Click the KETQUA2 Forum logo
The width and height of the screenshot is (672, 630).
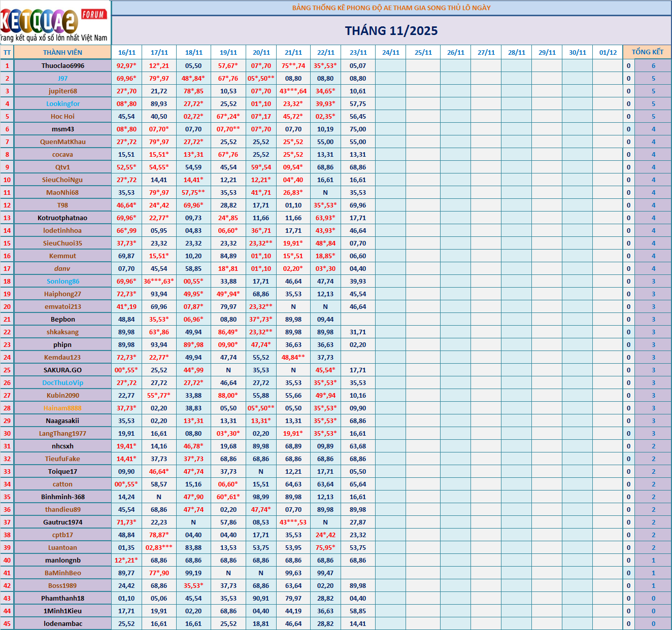(x=55, y=22)
